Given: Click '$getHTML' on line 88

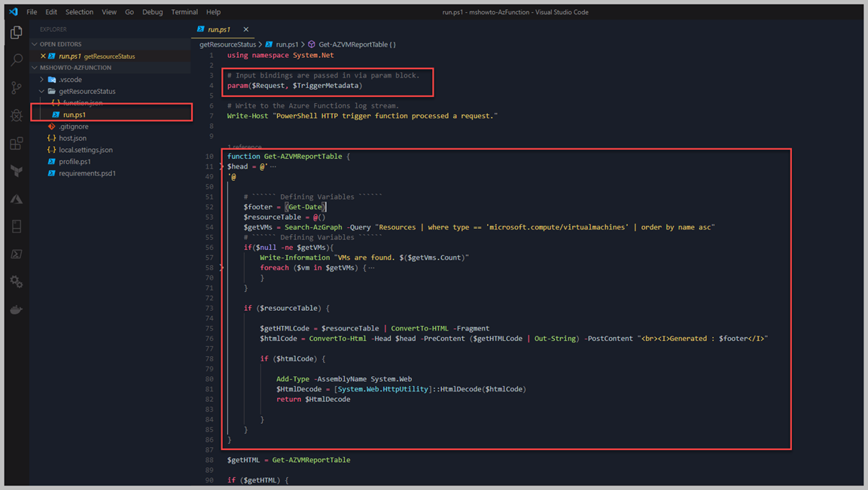Looking at the screenshot, I should coord(244,460).
